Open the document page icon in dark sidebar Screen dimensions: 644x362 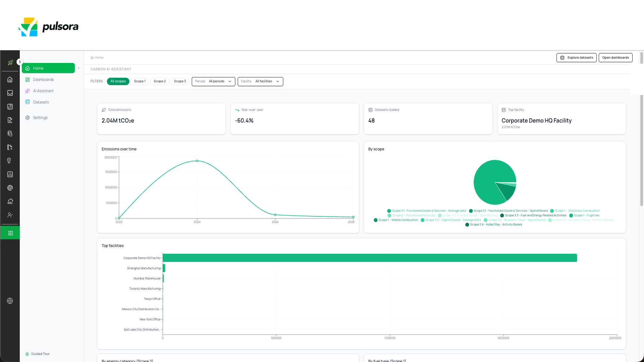click(10, 120)
